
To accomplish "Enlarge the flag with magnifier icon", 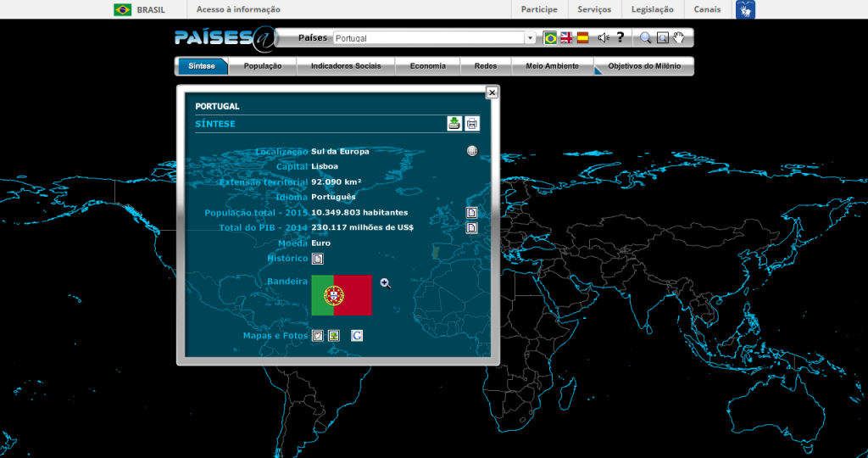I will [386, 283].
